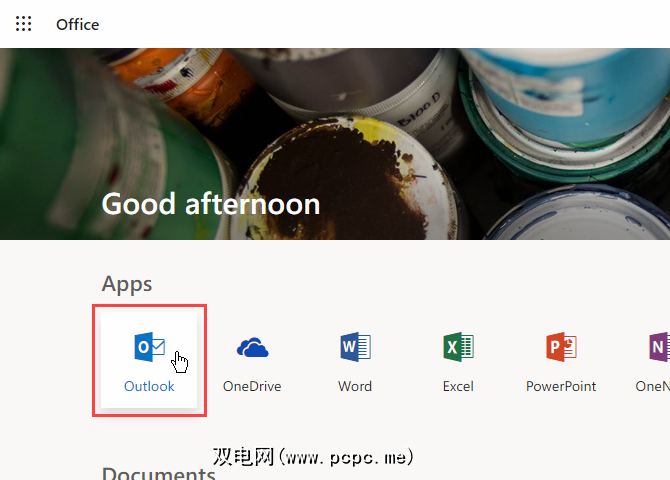Image resolution: width=670 pixels, height=480 pixels.
Task: Launch the PowerPoint app icon
Action: coord(561,347)
